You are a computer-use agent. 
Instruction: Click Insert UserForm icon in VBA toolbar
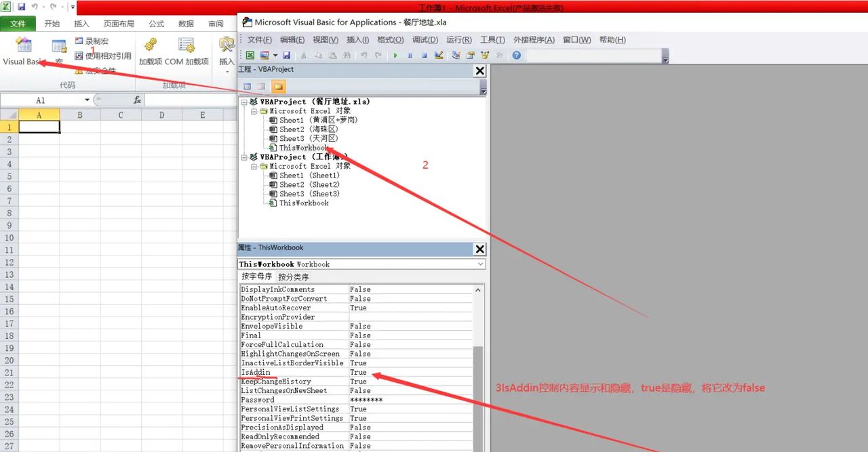pos(264,56)
